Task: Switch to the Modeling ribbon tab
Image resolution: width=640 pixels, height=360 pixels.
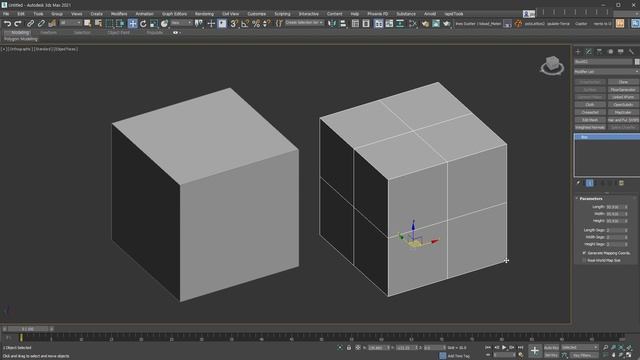Action: coord(20,33)
